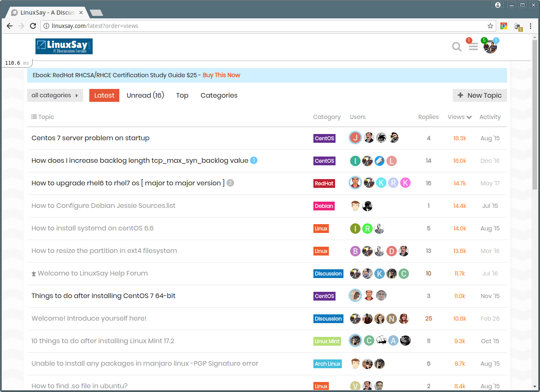Click badge 2 on rhel6 upgrade topic
This screenshot has width=540, height=392.
pos(230,183)
